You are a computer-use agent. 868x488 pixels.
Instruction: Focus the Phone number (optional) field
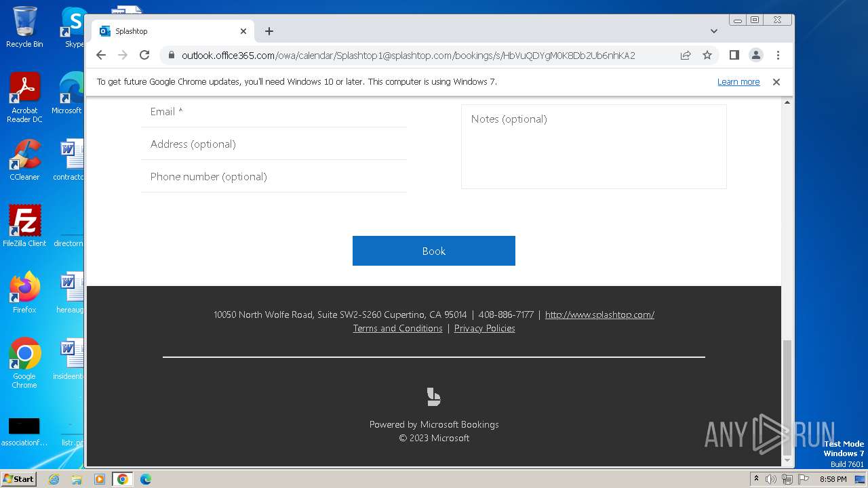click(274, 176)
